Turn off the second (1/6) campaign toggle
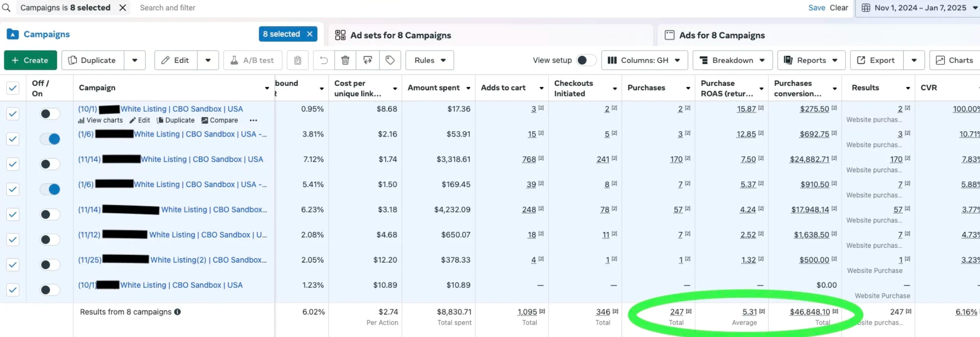 pyautogui.click(x=50, y=189)
